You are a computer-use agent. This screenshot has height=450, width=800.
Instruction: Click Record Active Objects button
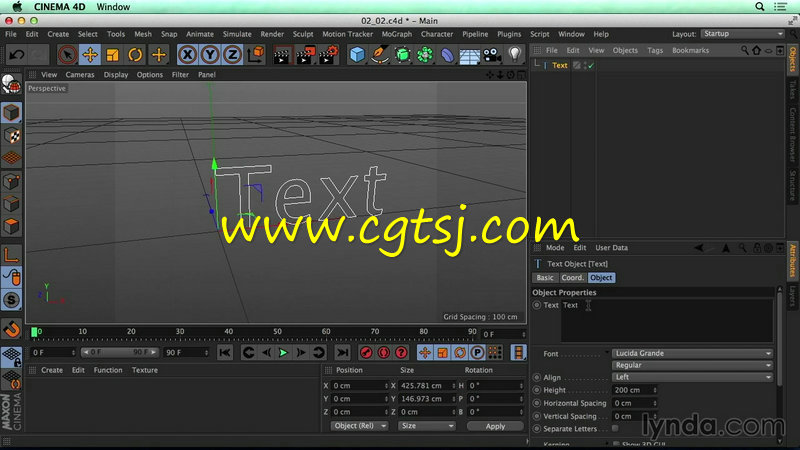(366, 353)
